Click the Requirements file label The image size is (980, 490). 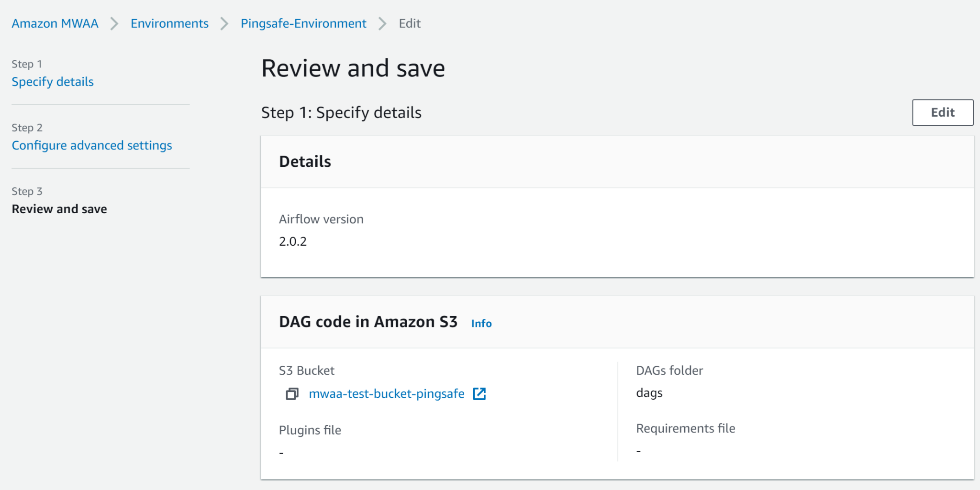point(685,428)
